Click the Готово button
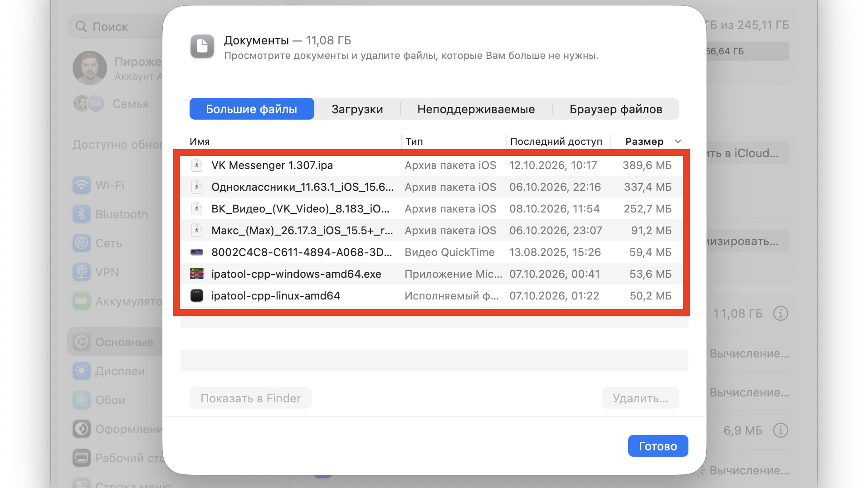Viewport: 868px width, 488px height. (658, 446)
